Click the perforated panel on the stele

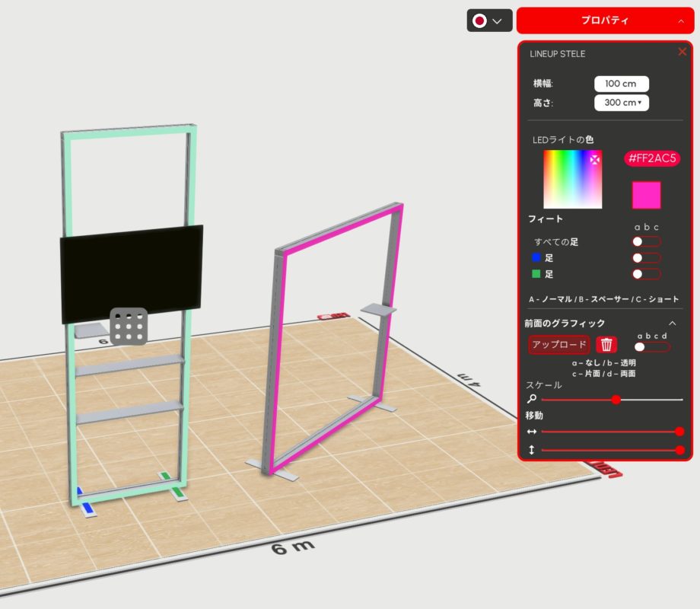point(129,326)
